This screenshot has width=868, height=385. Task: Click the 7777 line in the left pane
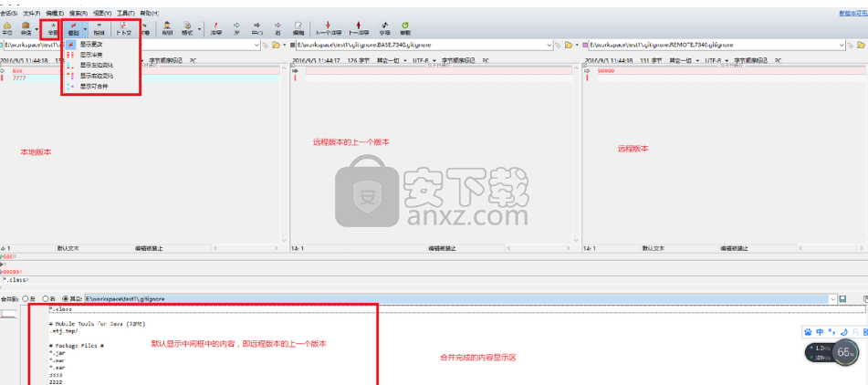point(146,78)
